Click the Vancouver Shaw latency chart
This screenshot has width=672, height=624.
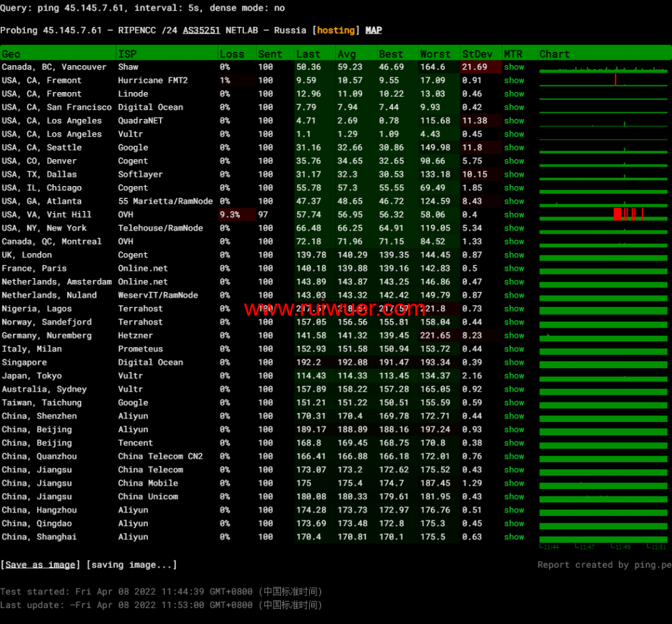coord(603,68)
